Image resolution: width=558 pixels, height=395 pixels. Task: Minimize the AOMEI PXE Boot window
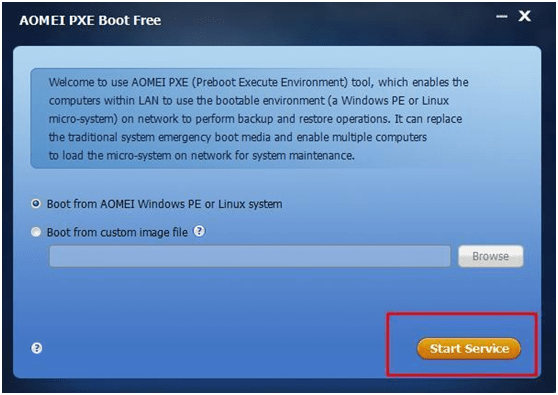(502, 16)
